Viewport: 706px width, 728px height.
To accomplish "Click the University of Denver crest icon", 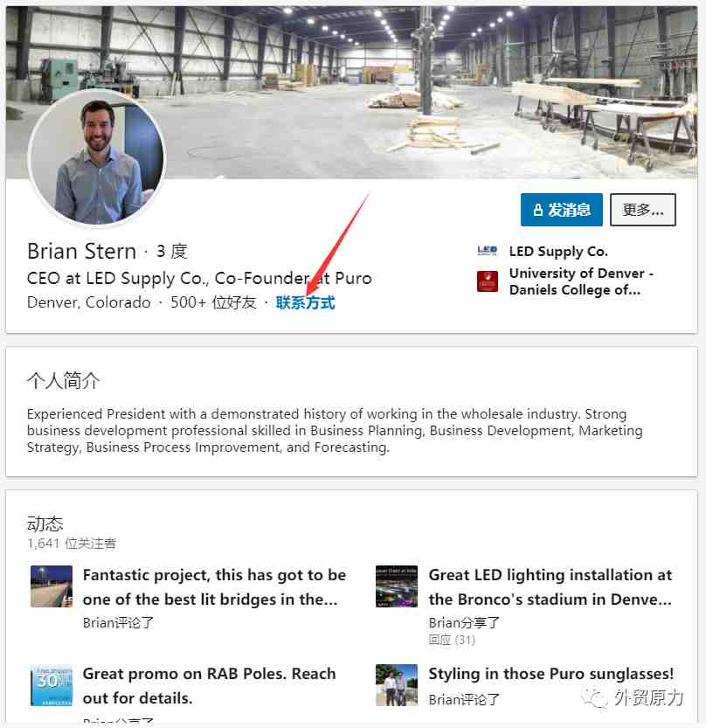I will (x=488, y=281).
